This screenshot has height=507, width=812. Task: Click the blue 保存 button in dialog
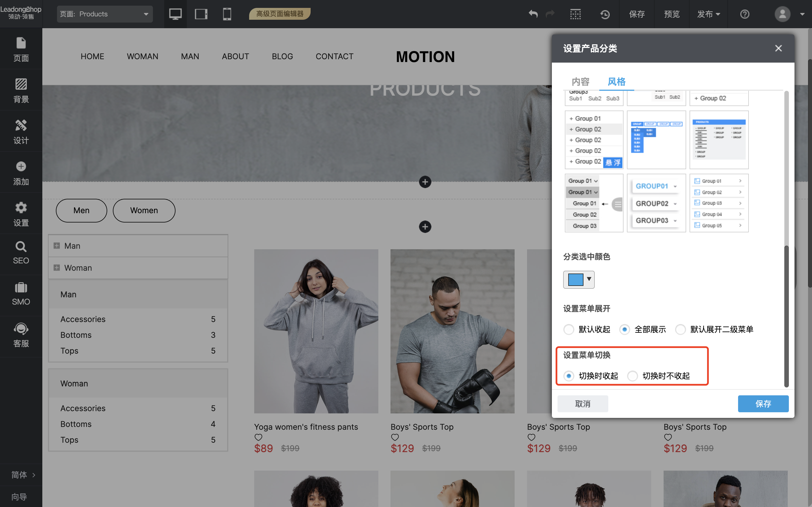[x=763, y=404]
